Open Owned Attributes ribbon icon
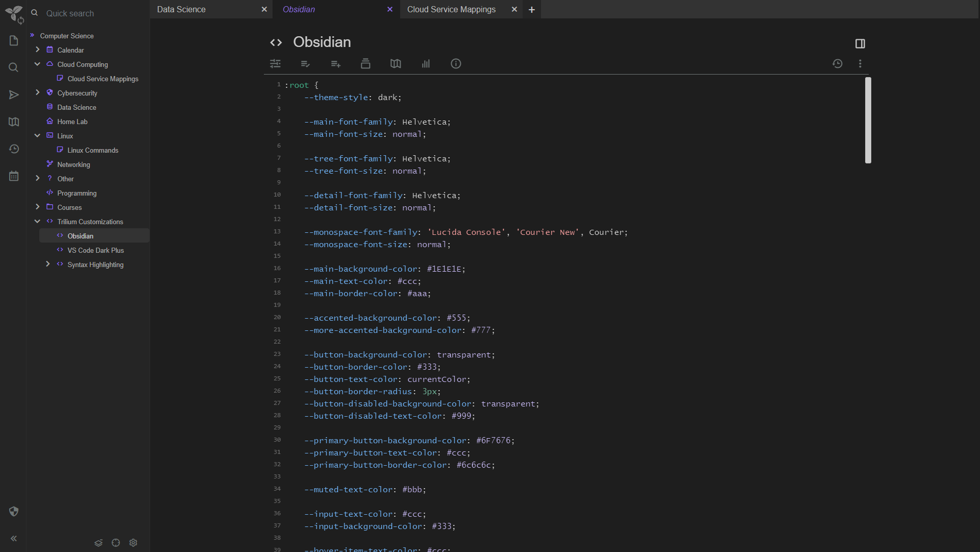Image resolution: width=980 pixels, height=552 pixels. click(305, 64)
